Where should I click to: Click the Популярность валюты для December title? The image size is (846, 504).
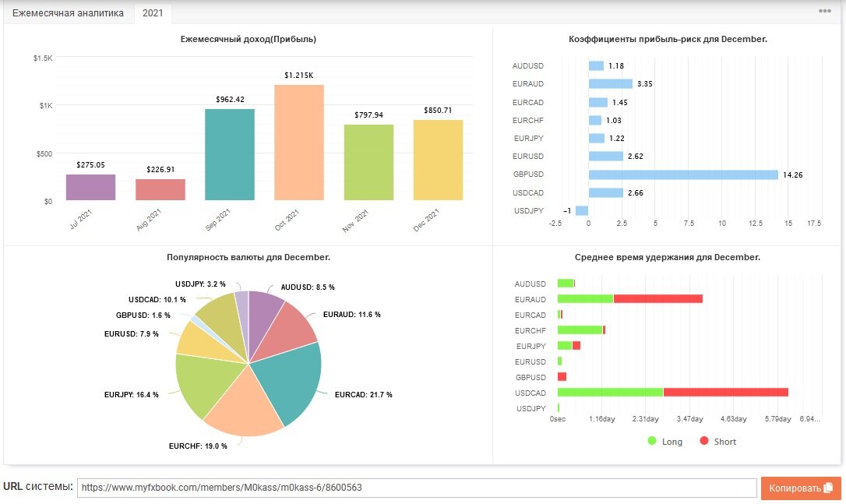pyautogui.click(x=249, y=257)
